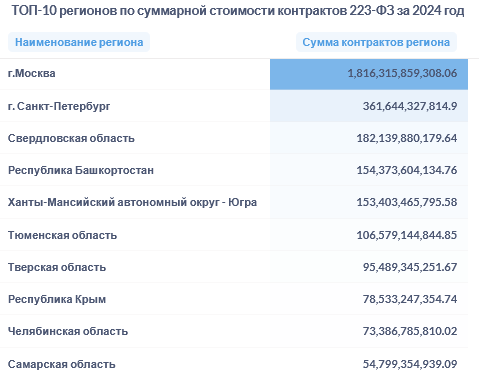Sort by Сумма контрактов региона column header
Screen dimensions: 479x373
tap(376, 42)
